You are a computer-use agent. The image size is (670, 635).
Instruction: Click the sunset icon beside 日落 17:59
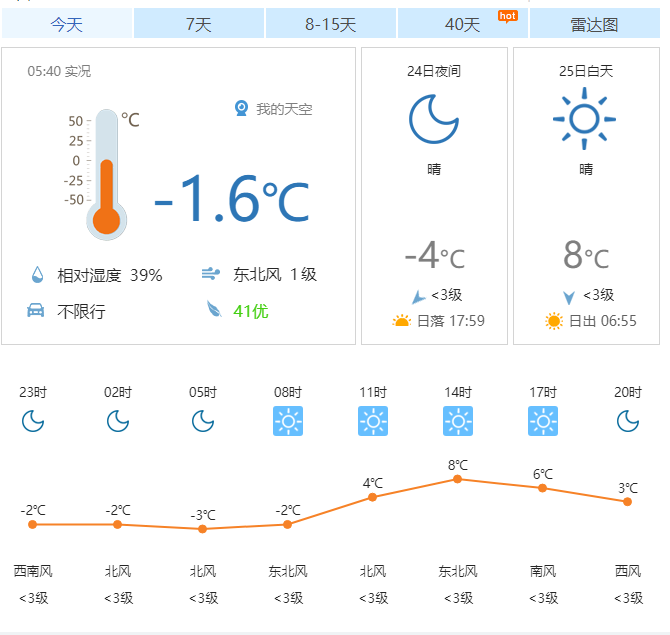pos(402,321)
